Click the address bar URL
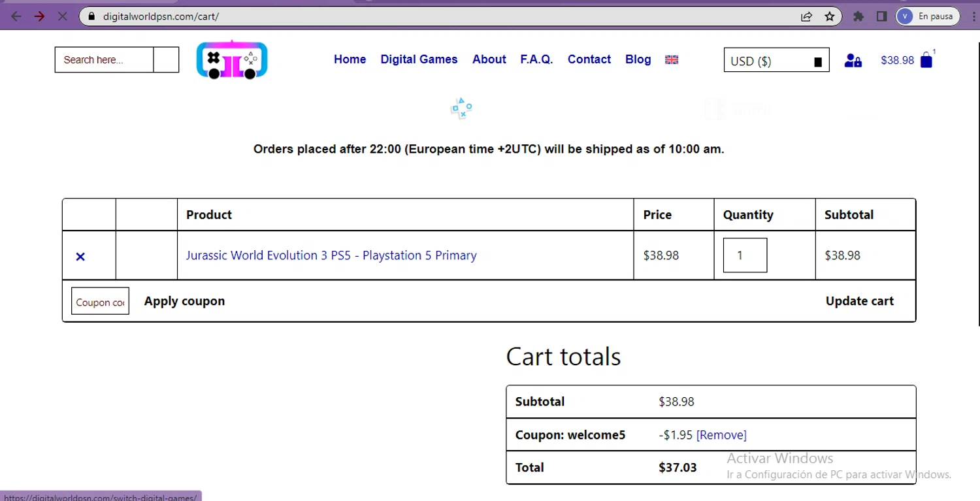Image resolution: width=980 pixels, height=501 pixels. pos(161,16)
